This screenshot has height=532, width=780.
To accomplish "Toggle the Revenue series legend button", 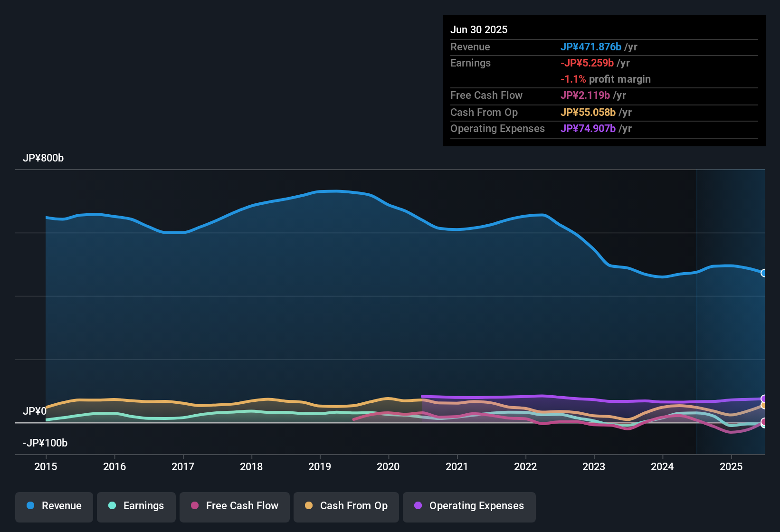I will [x=54, y=506].
